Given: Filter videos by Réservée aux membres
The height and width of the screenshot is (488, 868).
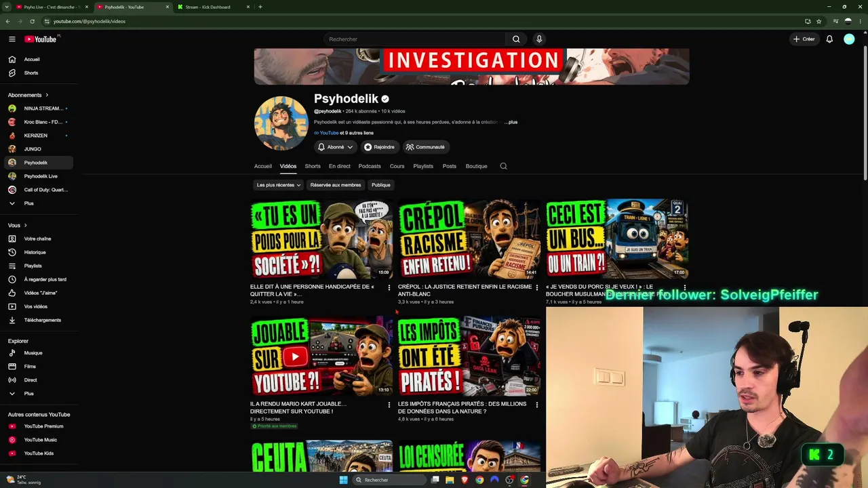Looking at the screenshot, I should [x=336, y=185].
